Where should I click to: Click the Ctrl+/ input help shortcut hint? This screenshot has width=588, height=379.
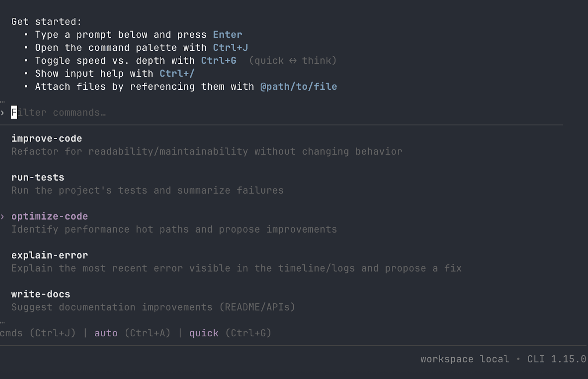pos(176,74)
